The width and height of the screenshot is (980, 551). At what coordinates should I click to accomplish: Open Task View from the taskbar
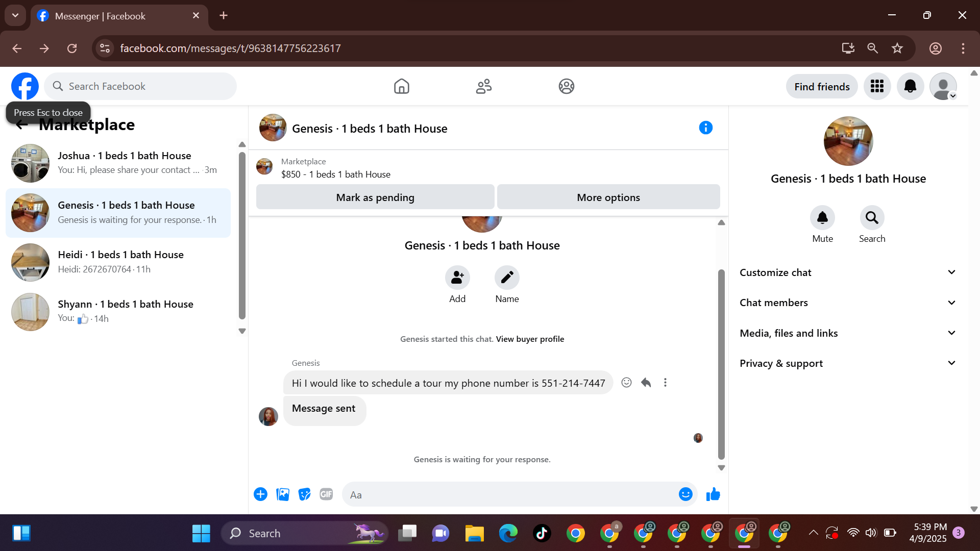click(407, 533)
